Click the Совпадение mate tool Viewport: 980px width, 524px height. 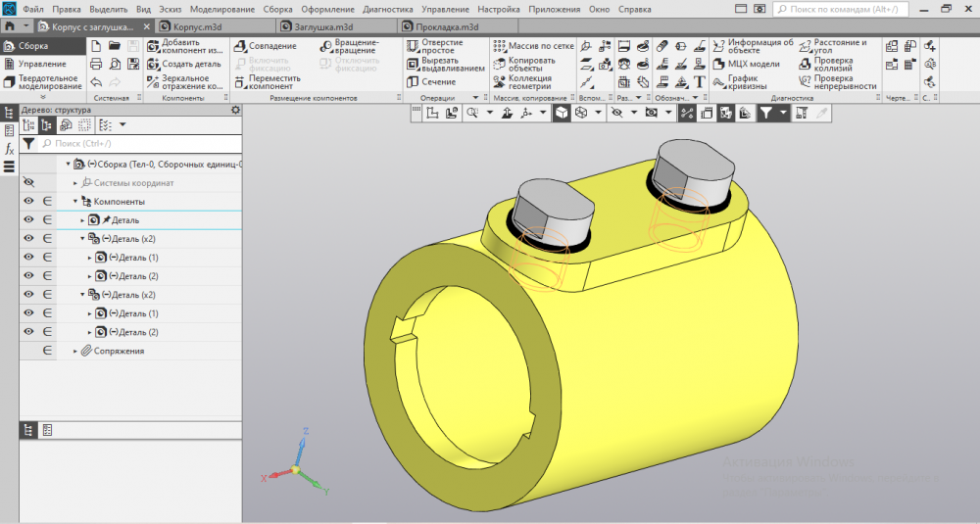coord(266,46)
